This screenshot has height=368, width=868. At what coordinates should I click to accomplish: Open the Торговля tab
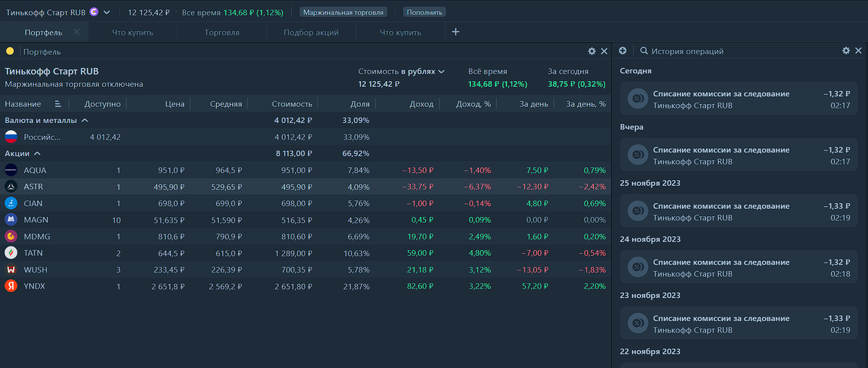click(222, 33)
